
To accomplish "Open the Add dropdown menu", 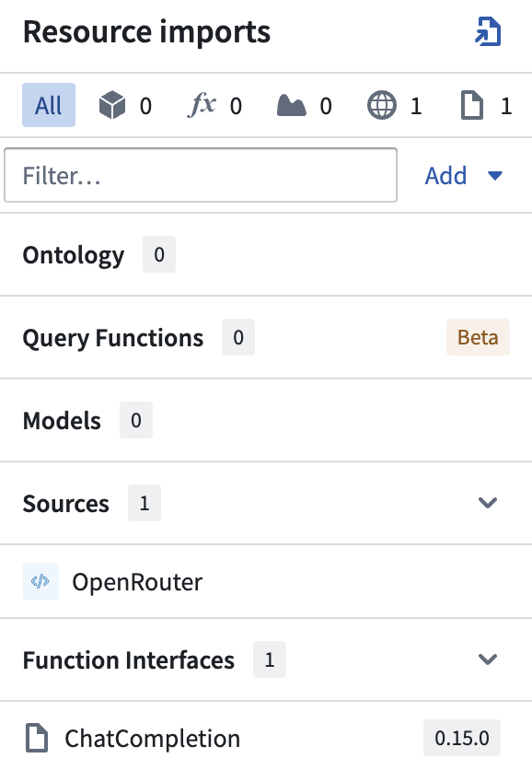I will (x=464, y=175).
